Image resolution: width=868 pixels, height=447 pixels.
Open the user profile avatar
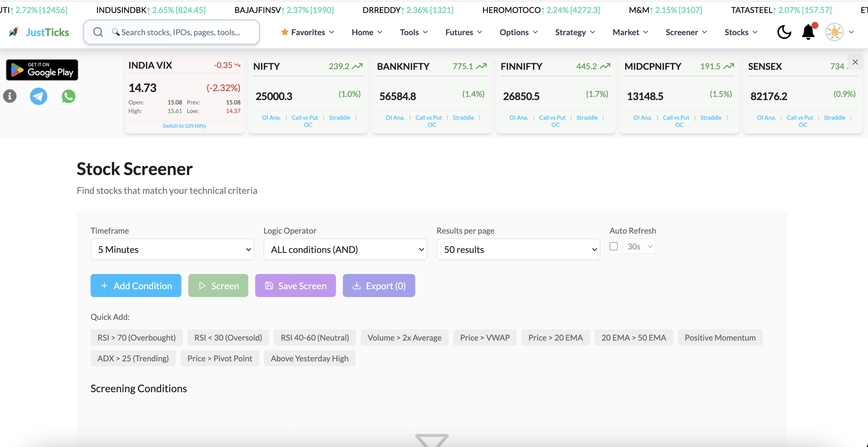click(834, 32)
